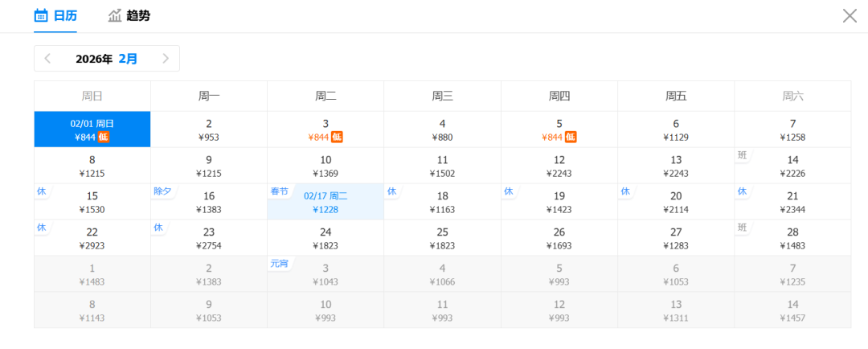
Task: Select February 1 priced ¥844
Action: (x=92, y=129)
